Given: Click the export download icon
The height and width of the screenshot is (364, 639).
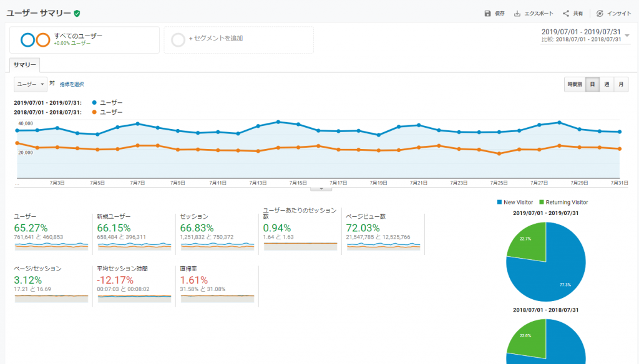Looking at the screenshot, I should [x=517, y=14].
